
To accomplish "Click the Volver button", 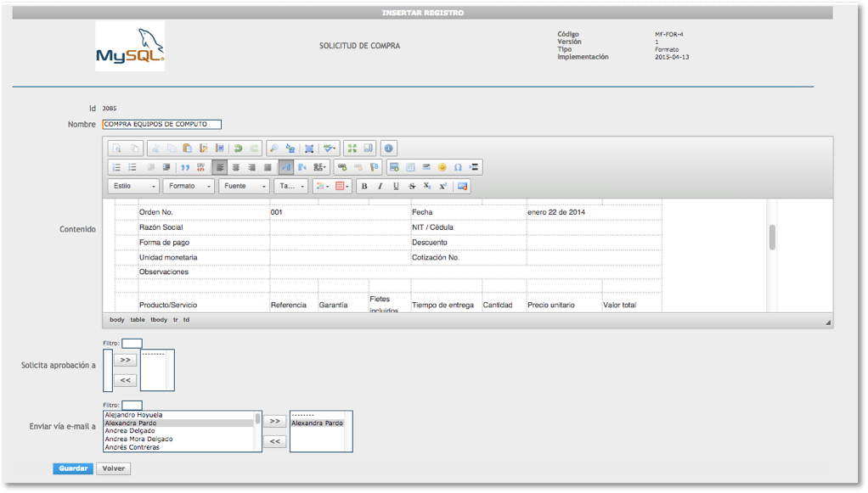I will coord(114,468).
